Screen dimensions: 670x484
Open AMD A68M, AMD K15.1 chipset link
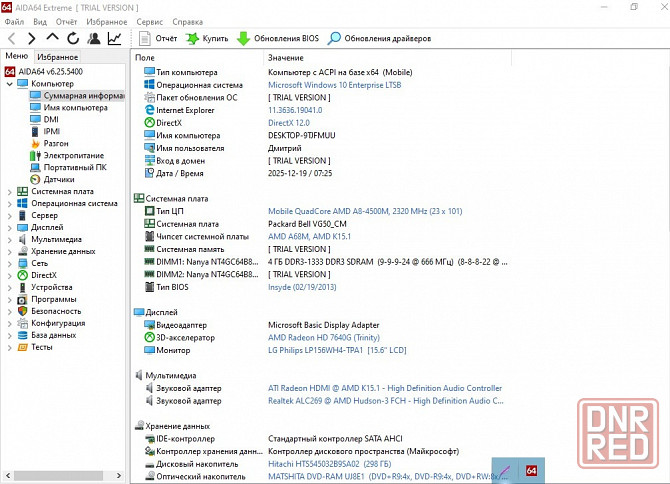[309, 236]
